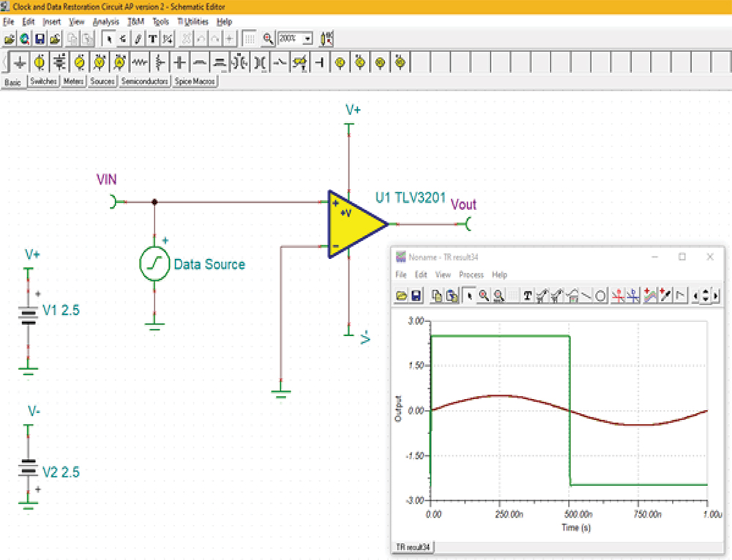
Task: Select the Resistor component tool
Action: pyautogui.click(x=141, y=62)
